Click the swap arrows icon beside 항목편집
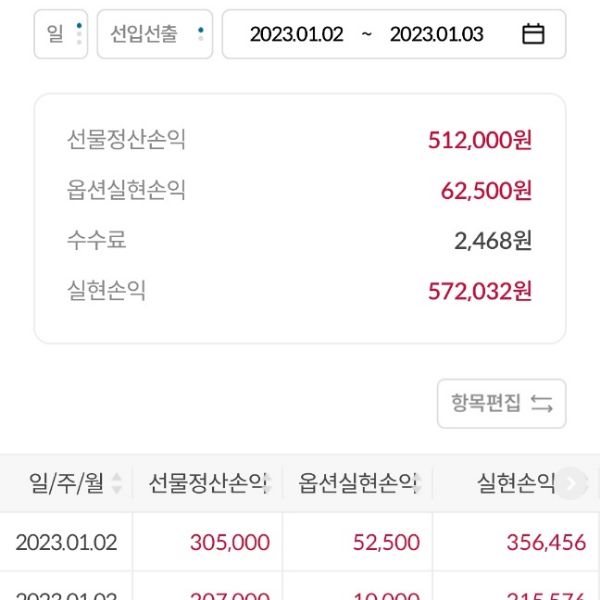 pos(541,404)
